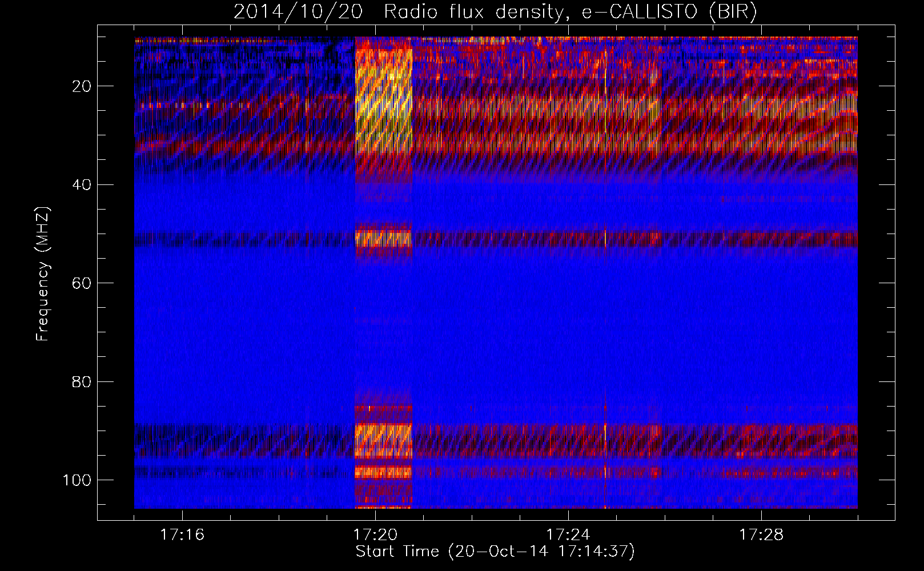This screenshot has height=571, width=924.
Task: Click the "Start Time (20-Oct-14 17:14:37)" label
Action: (x=495, y=552)
